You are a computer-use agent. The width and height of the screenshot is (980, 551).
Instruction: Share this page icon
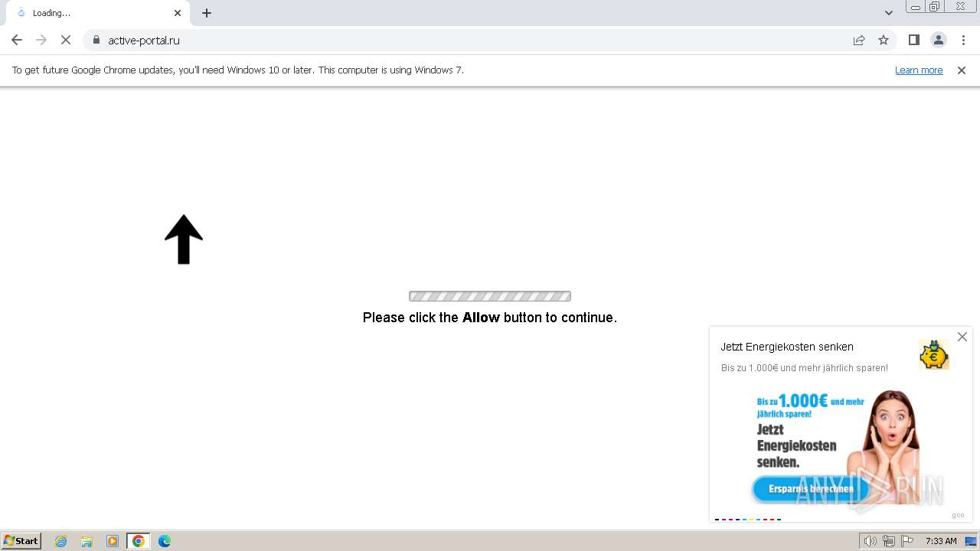click(859, 40)
